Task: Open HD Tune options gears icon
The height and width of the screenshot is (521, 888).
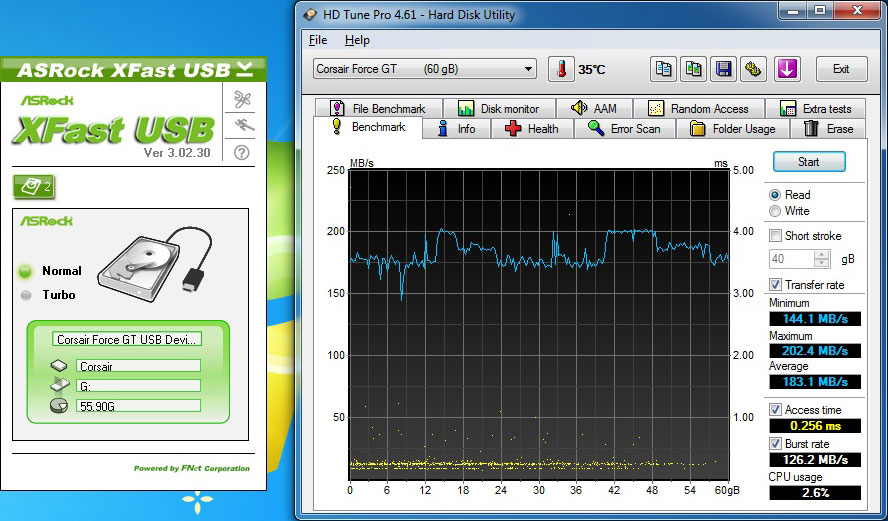Action: [754, 69]
